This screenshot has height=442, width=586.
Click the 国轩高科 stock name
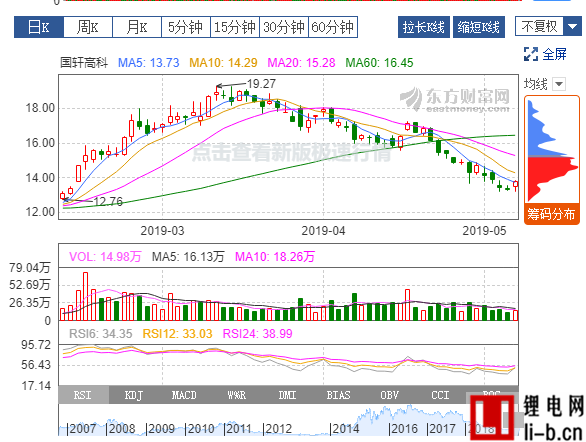(x=84, y=63)
